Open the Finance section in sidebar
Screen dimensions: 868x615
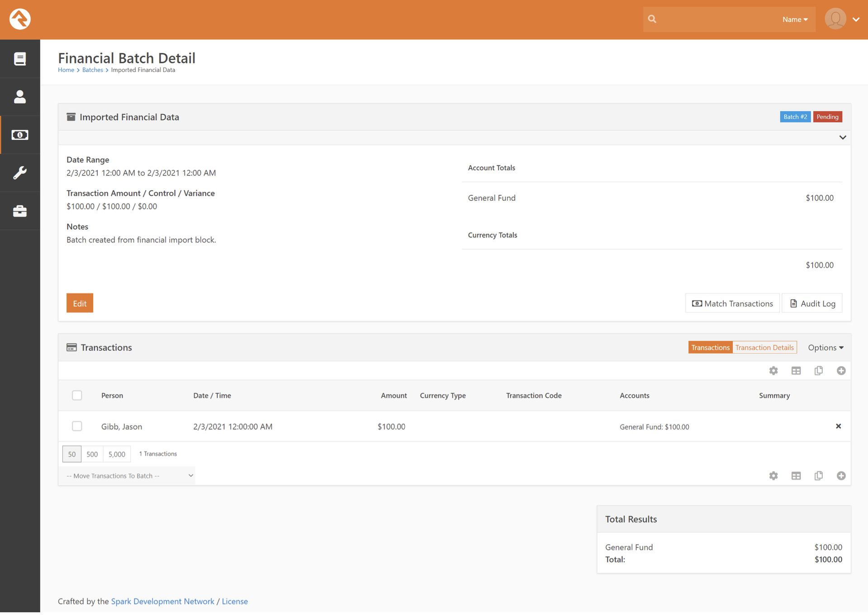tap(20, 135)
